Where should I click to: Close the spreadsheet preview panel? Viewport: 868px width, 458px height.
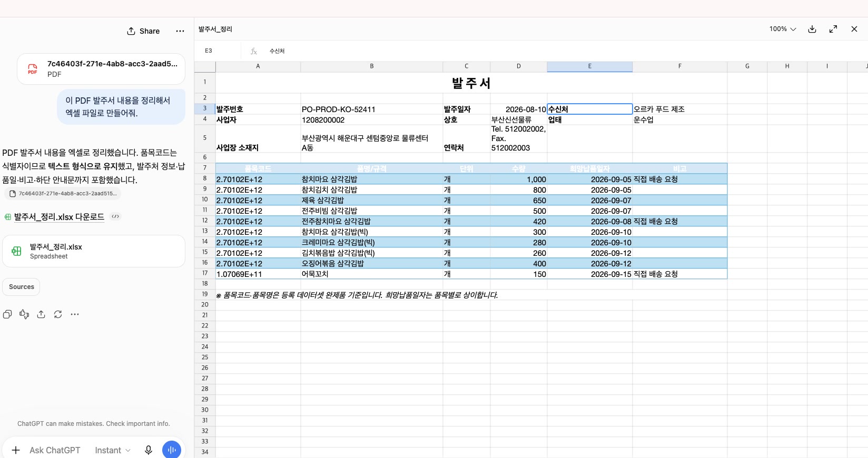[x=854, y=29]
